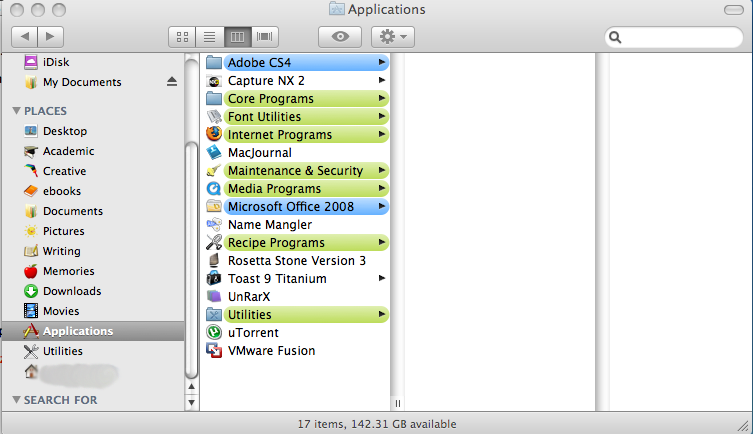This screenshot has height=434, width=753.
Task: Click the MacJournal app icon
Action: point(214,153)
